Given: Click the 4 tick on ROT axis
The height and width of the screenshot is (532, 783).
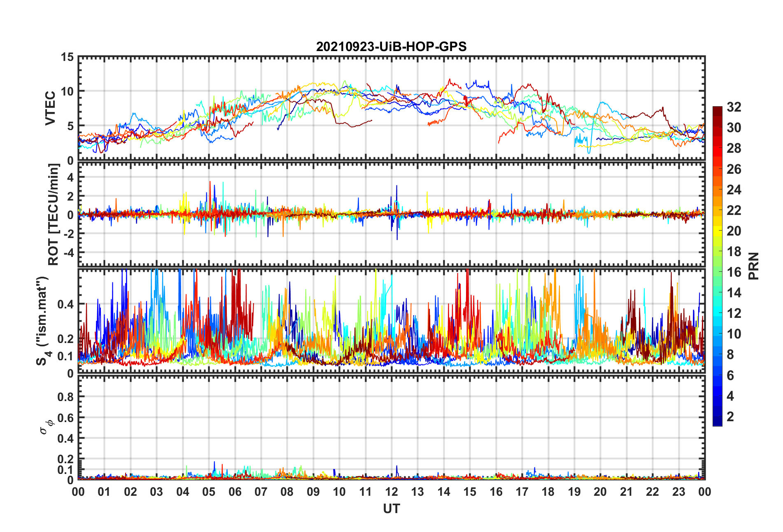Looking at the screenshot, I should (71, 177).
